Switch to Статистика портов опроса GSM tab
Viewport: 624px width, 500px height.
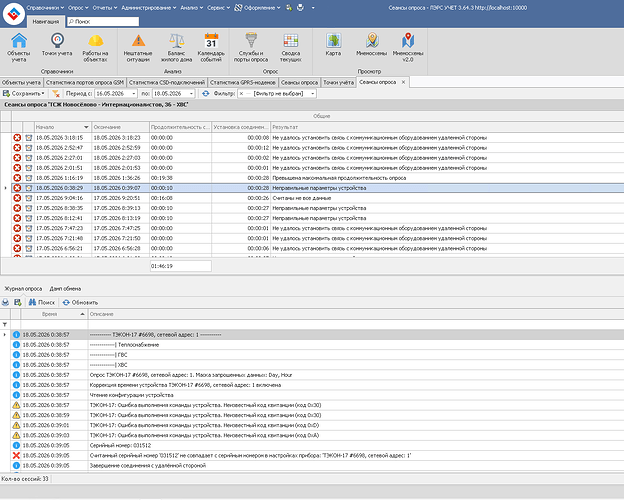pyautogui.click(x=85, y=82)
